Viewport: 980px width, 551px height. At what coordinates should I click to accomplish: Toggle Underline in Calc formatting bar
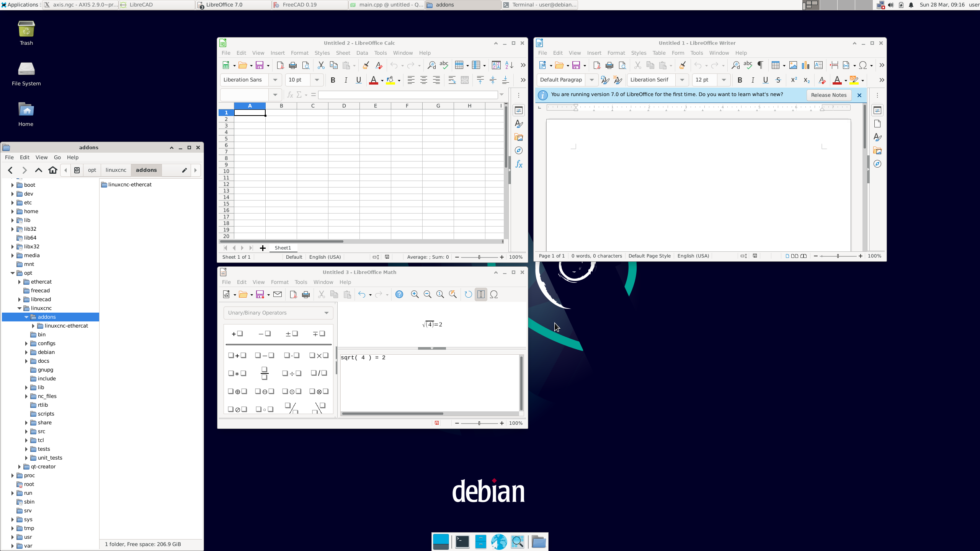pyautogui.click(x=359, y=80)
